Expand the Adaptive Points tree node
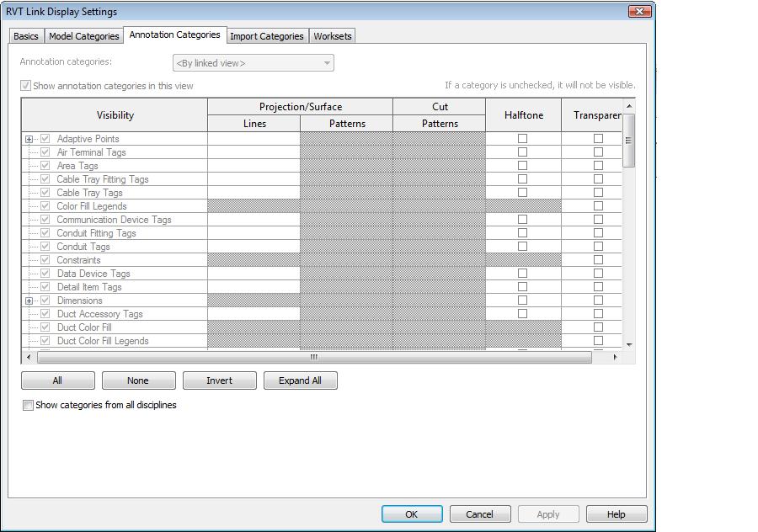This screenshot has width=758, height=532. click(29, 139)
